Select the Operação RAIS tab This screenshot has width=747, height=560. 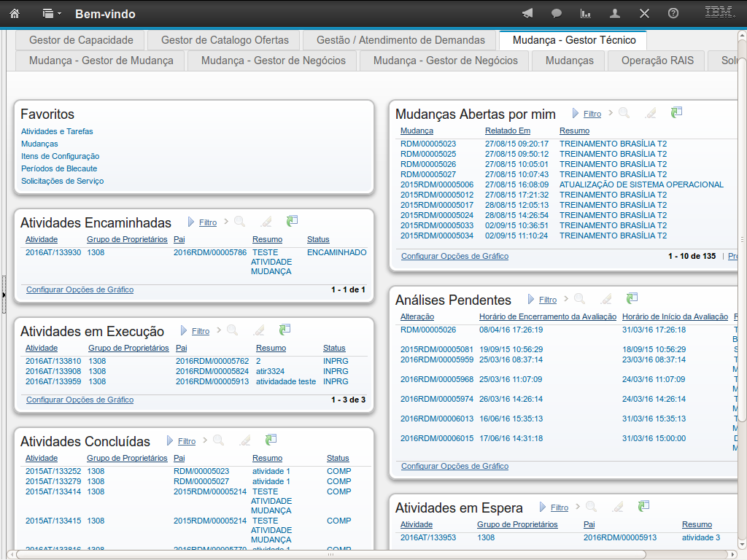tap(657, 61)
